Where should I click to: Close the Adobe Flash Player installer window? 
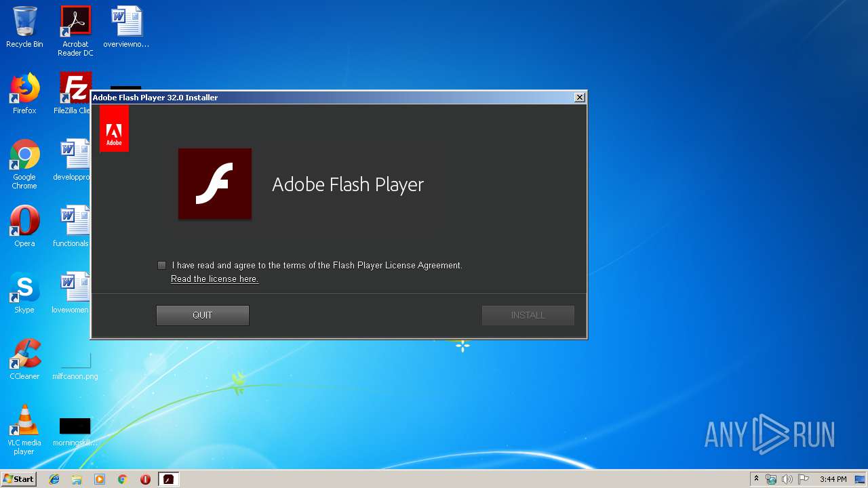click(x=579, y=97)
